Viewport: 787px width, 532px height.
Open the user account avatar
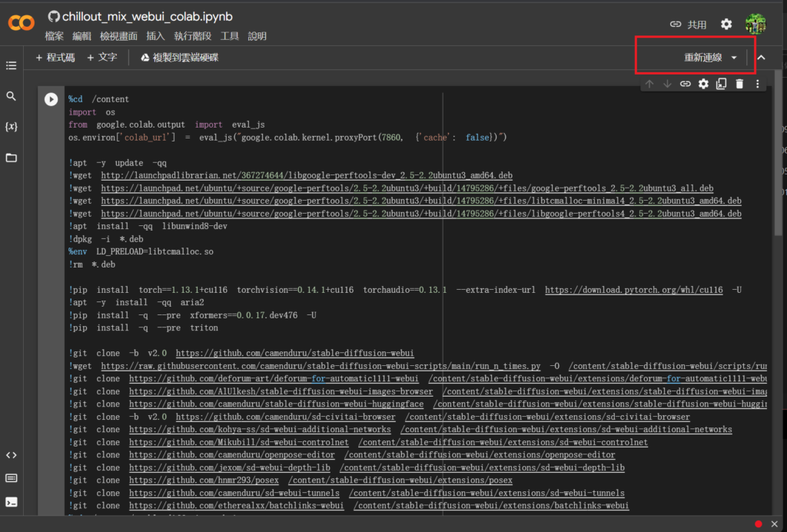(755, 24)
